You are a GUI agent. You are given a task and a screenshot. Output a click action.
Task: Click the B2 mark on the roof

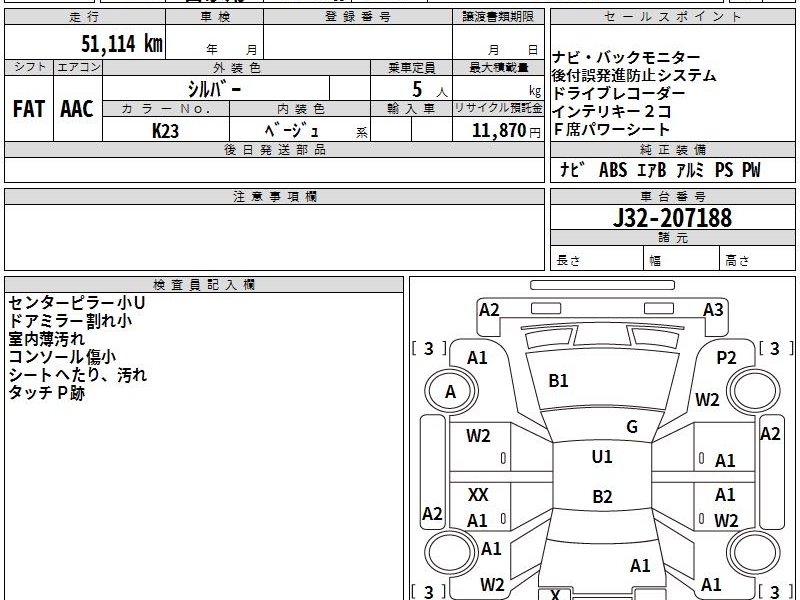(602, 496)
